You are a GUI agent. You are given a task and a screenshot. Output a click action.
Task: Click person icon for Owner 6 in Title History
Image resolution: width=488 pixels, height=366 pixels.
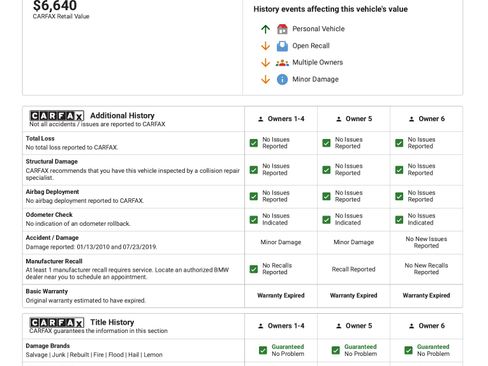coord(411,326)
